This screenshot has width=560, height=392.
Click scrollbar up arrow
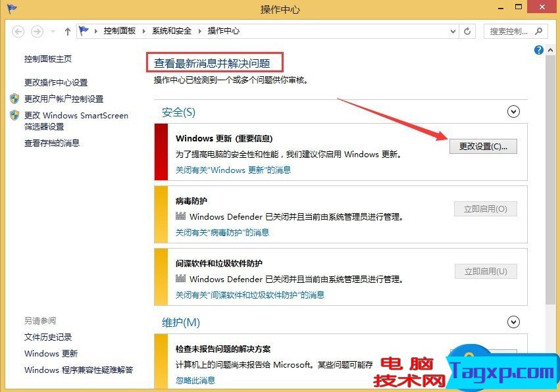[550, 51]
